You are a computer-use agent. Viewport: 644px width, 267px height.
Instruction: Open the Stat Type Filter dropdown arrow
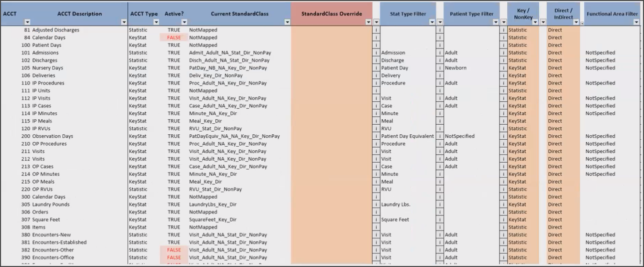click(x=432, y=22)
